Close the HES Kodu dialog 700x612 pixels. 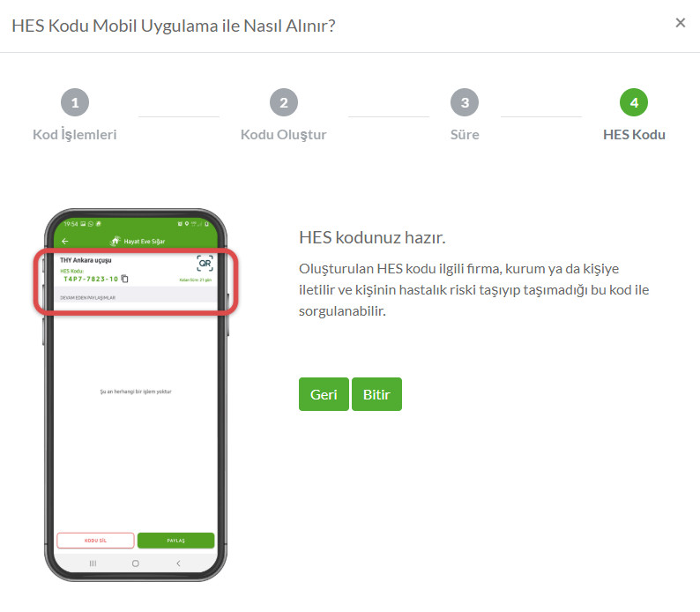tap(680, 23)
